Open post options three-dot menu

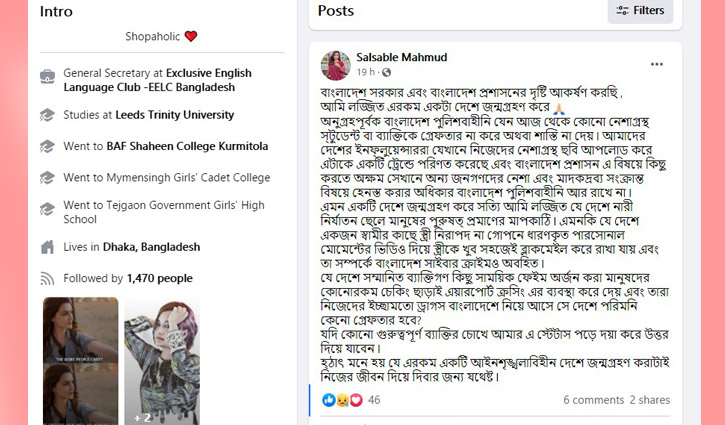coord(656,65)
